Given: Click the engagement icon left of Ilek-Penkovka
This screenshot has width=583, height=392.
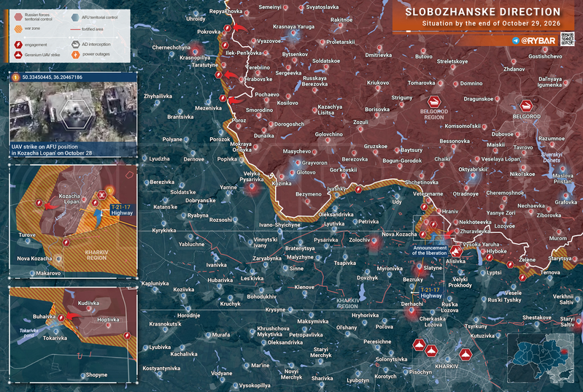Looking at the screenshot, I should [225, 45].
